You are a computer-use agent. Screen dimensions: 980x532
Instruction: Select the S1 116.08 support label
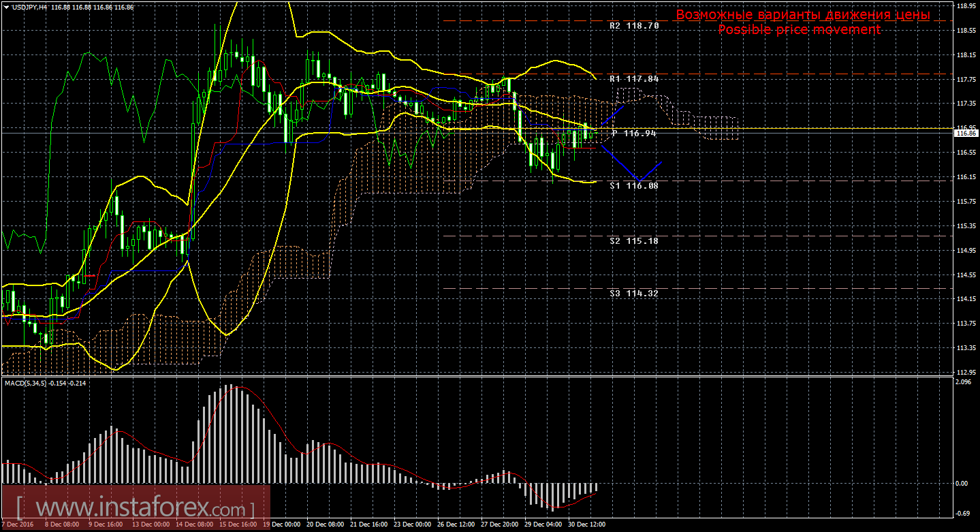[x=634, y=185]
